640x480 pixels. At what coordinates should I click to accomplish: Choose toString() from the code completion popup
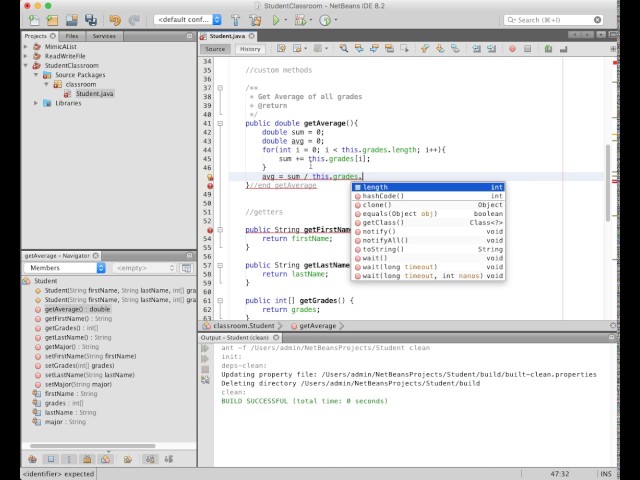428,249
